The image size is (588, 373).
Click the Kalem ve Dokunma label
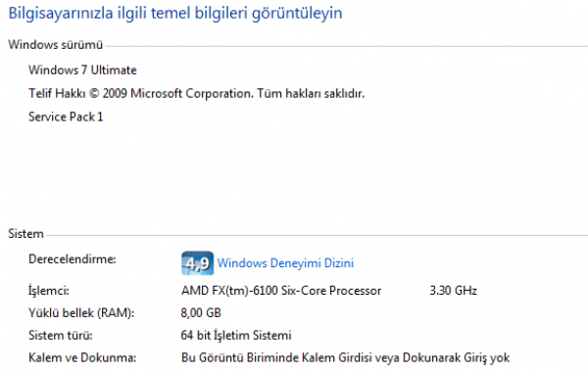(82, 357)
